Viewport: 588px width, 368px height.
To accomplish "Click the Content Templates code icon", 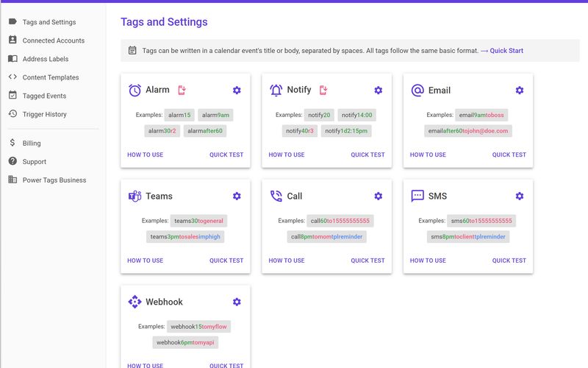I will pos(12,77).
